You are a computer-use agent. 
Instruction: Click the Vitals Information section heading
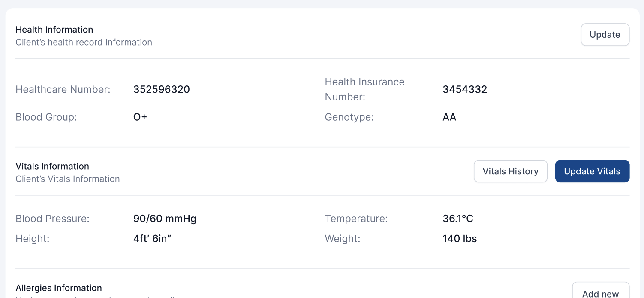pyautogui.click(x=52, y=166)
